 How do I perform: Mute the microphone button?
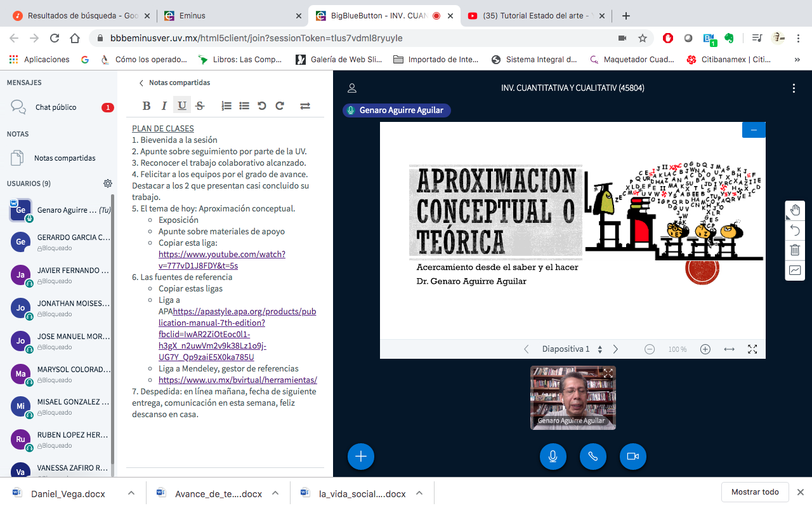[x=553, y=456]
